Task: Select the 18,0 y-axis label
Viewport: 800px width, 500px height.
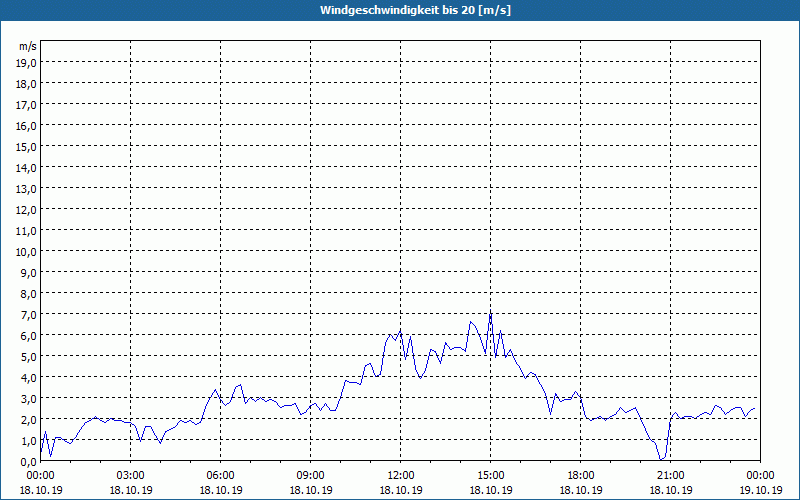Action: pos(28,84)
